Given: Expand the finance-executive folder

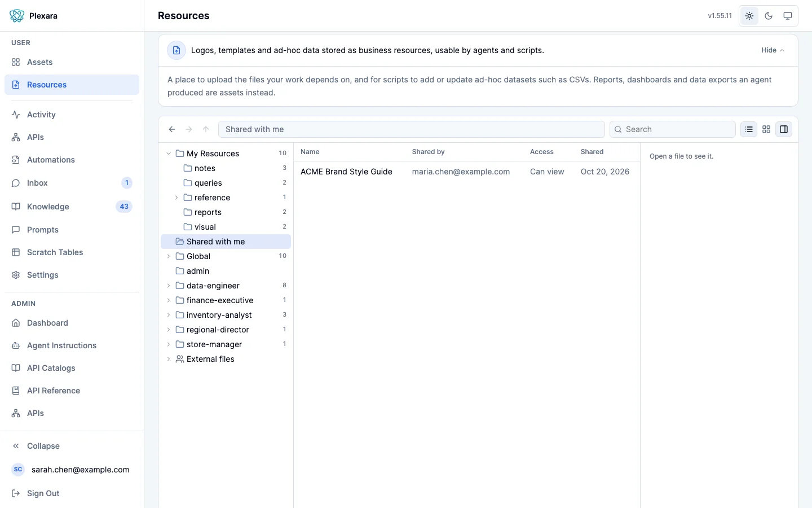Looking at the screenshot, I should click(x=169, y=300).
